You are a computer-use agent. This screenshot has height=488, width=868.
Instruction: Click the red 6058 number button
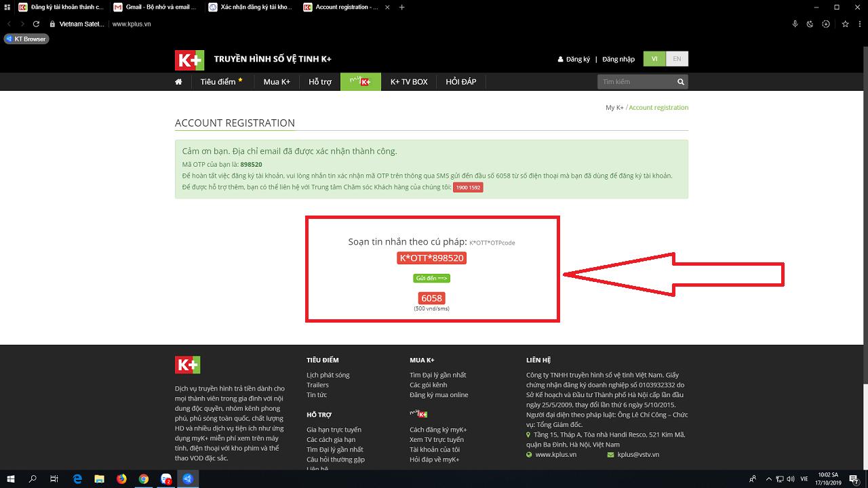pos(431,298)
